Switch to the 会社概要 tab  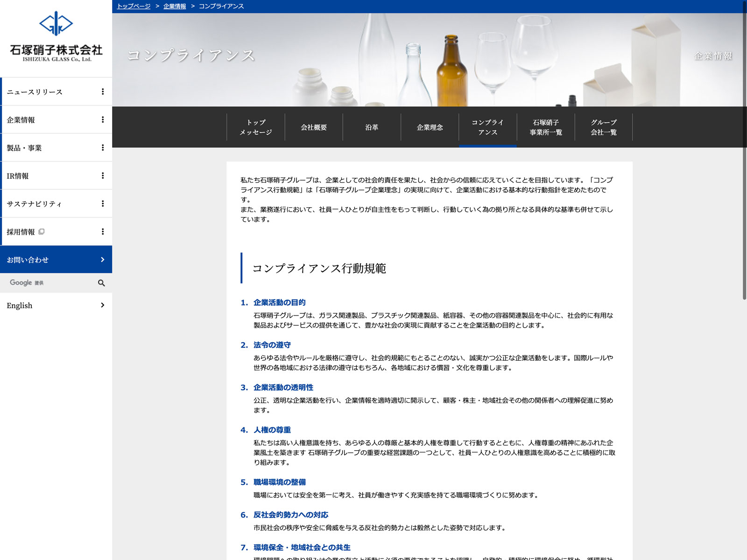pos(314,127)
